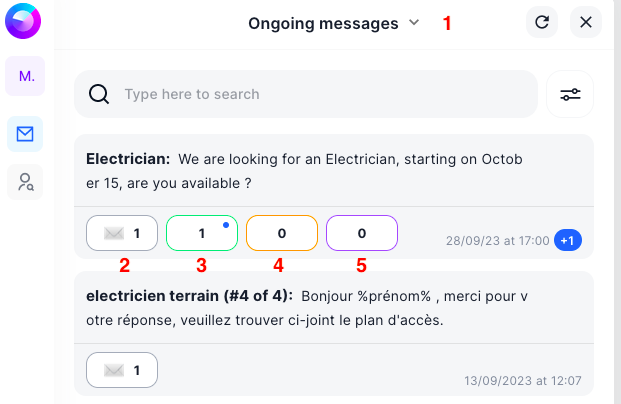
Task: Select the green-bordered counter showing 1
Action: point(202,233)
